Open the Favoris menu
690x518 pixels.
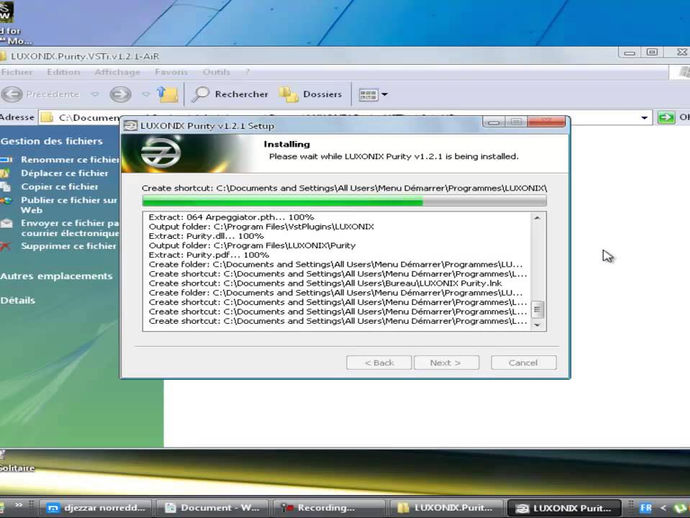[171, 72]
